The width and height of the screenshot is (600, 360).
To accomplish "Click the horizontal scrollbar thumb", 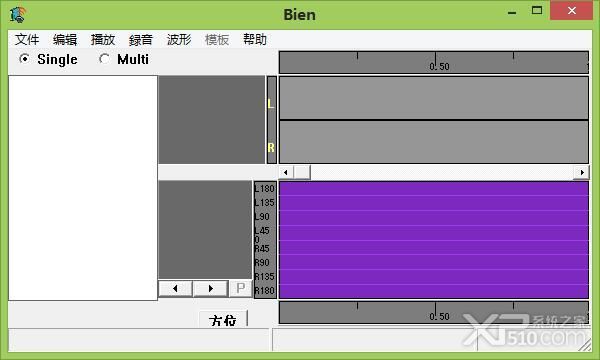I will click(x=302, y=172).
